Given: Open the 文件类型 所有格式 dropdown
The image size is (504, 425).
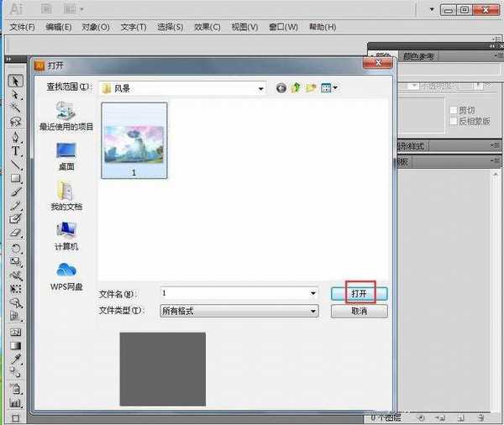Looking at the screenshot, I should coord(239,311).
